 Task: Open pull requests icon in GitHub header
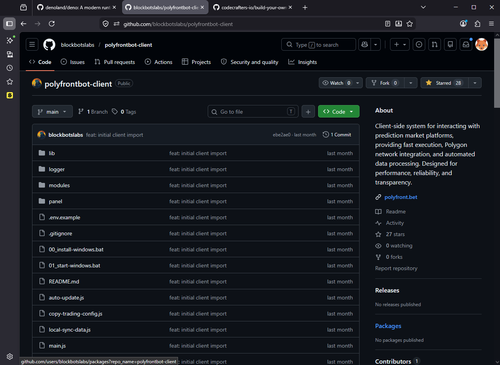[435, 44]
